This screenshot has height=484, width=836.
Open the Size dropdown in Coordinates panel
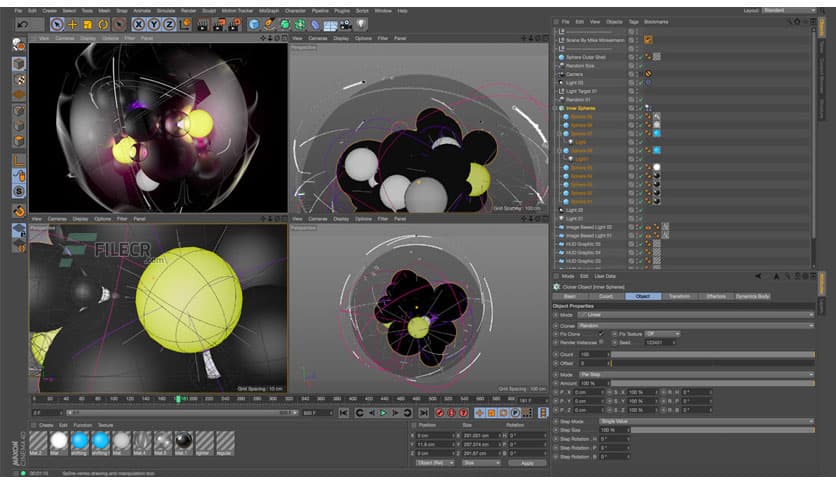(481, 463)
